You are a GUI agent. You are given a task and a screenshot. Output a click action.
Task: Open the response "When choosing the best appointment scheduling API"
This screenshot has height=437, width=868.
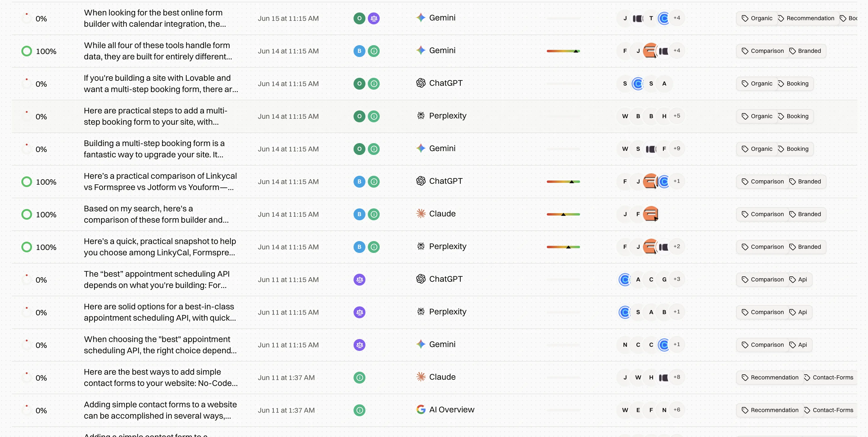point(160,345)
